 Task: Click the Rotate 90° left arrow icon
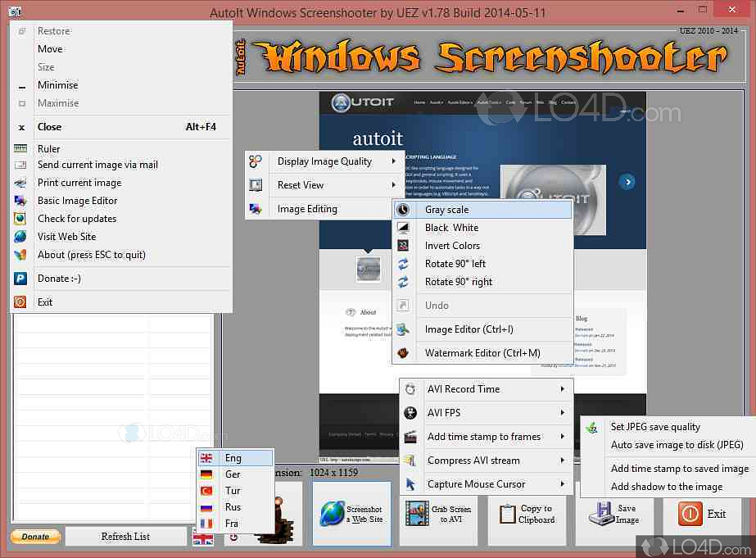403,264
